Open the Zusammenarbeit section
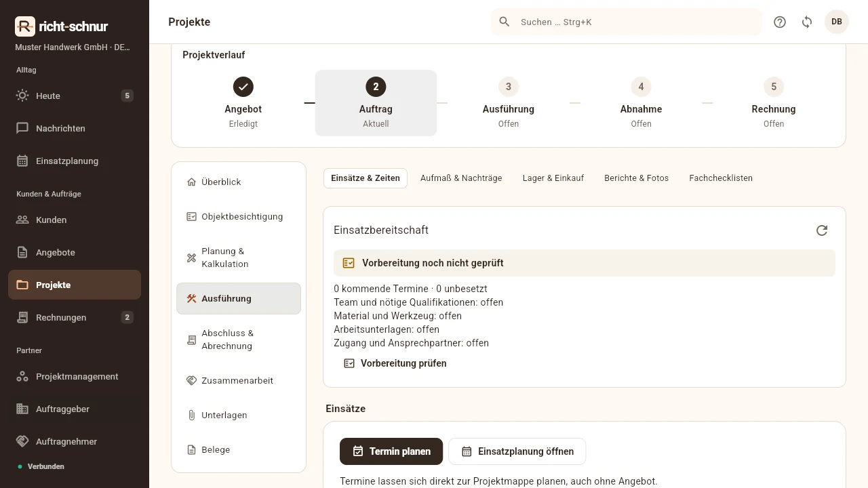868x488 pixels. (239, 380)
